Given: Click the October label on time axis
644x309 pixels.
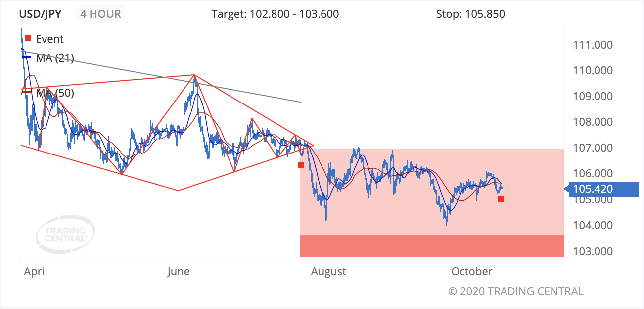Looking at the screenshot, I should click(472, 271).
